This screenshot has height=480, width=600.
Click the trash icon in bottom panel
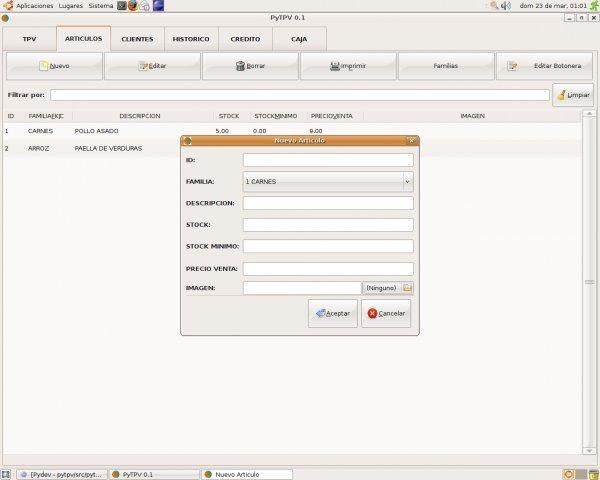(x=594, y=475)
